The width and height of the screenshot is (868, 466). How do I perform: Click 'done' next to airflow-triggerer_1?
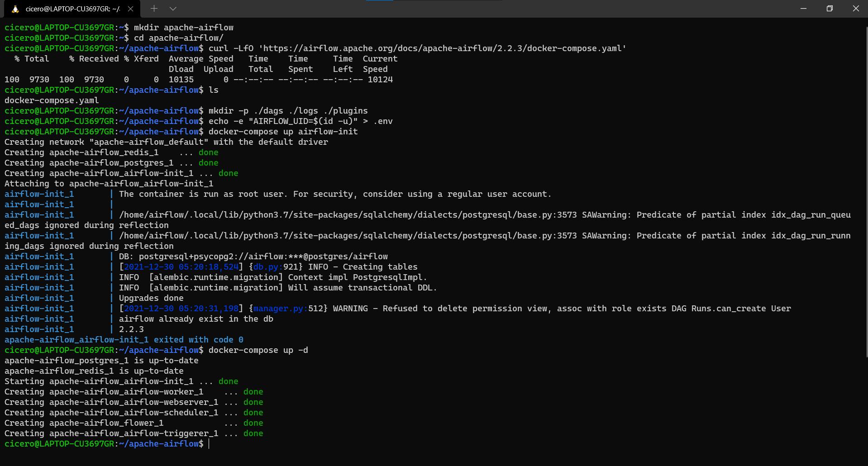[253, 433]
